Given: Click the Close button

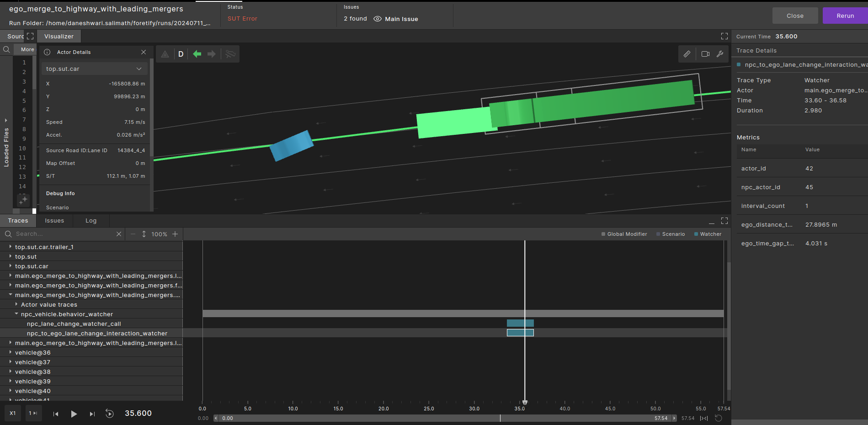Looking at the screenshot, I should 795,16.
